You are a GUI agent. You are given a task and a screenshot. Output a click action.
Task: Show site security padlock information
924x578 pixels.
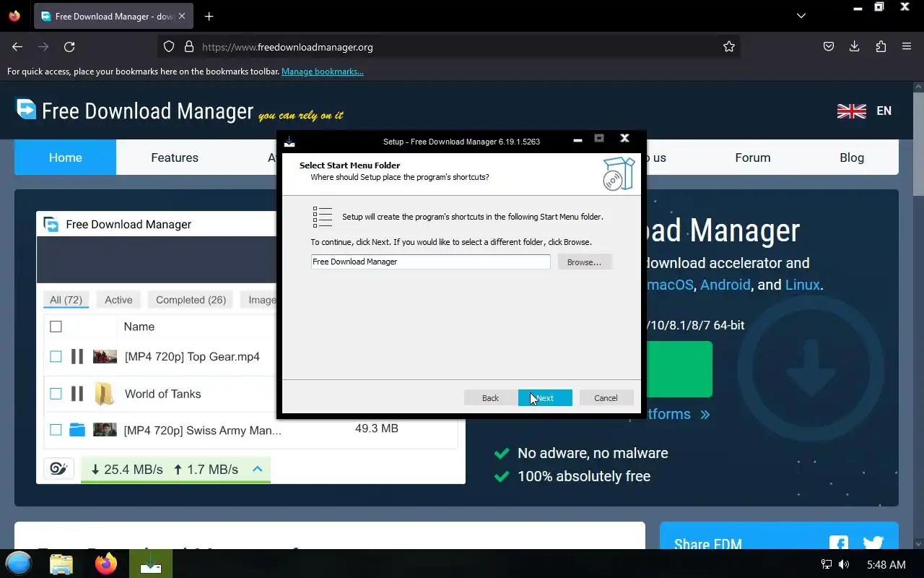coord(189,47)
